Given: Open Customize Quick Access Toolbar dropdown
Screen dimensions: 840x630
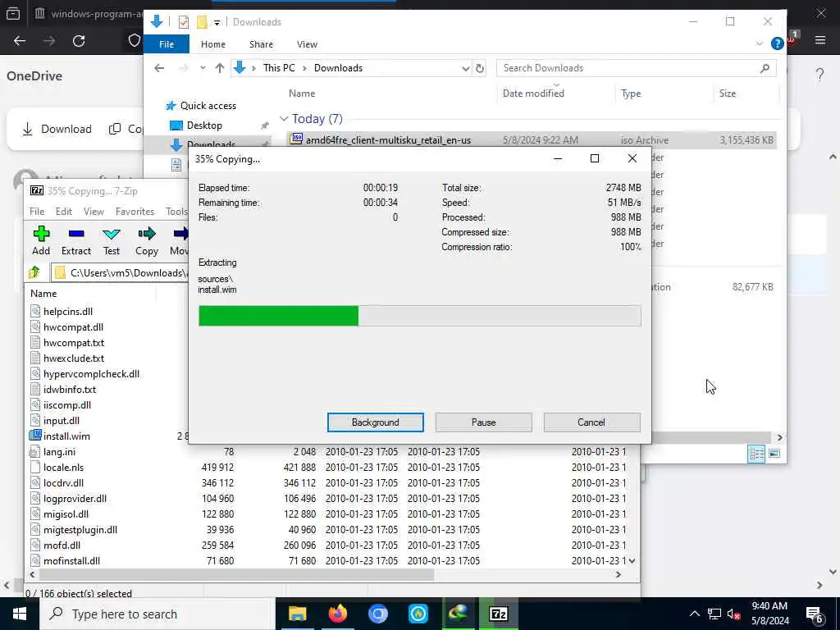Looking at the screenshot, I should click(x=217, y=22).
